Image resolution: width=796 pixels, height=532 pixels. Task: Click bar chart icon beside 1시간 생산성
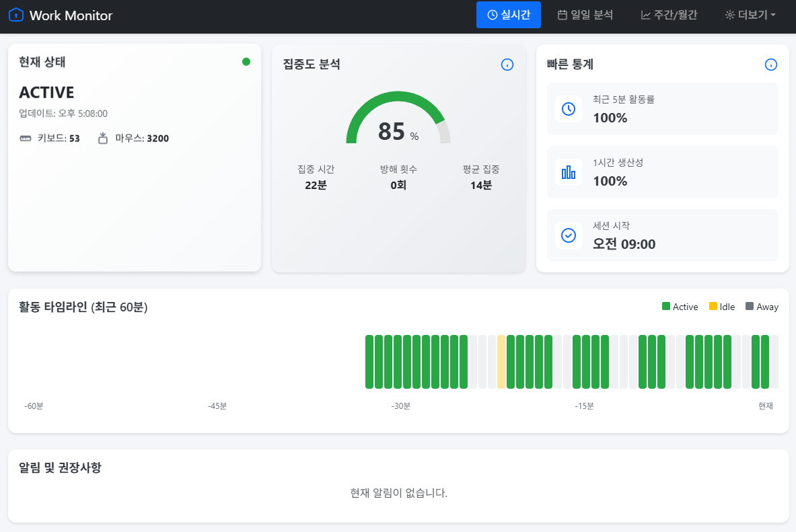(569, 172)
